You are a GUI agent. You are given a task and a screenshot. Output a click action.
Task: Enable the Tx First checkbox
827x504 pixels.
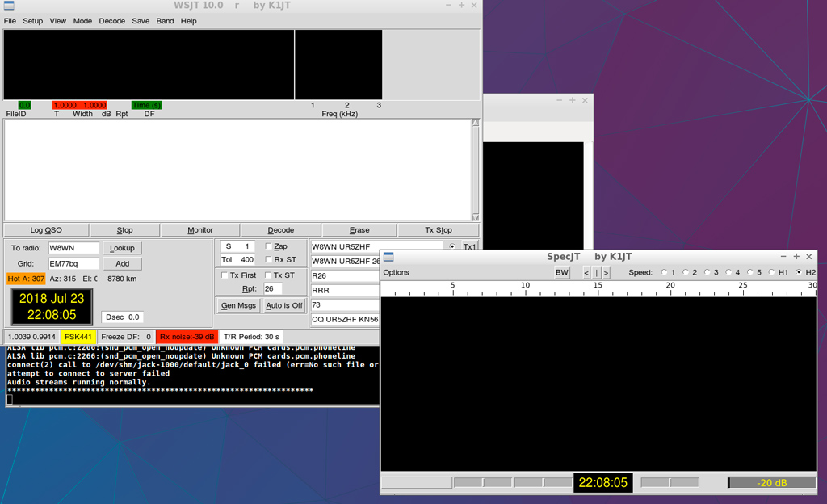[225, 275]
